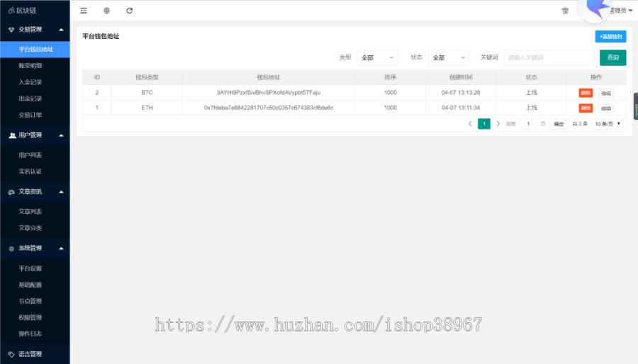
Task: Click the 上线 status of ETH row
Action: 532,108
